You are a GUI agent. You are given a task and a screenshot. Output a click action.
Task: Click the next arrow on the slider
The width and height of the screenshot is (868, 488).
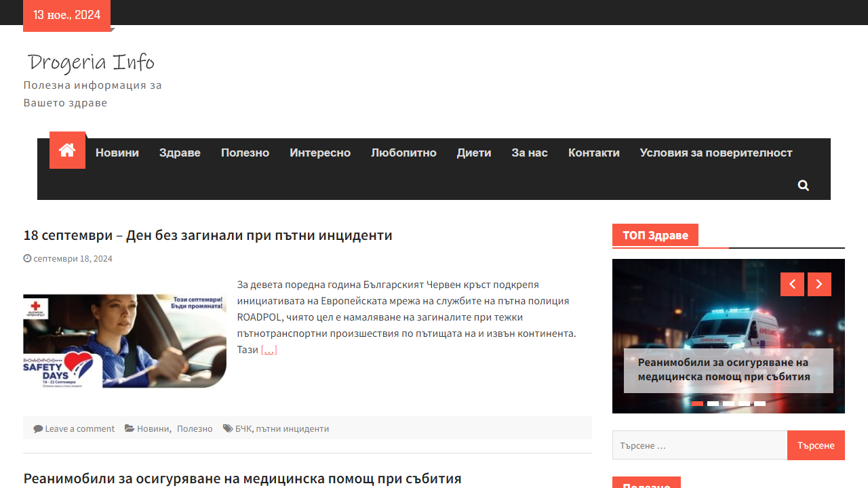(819, 284)
